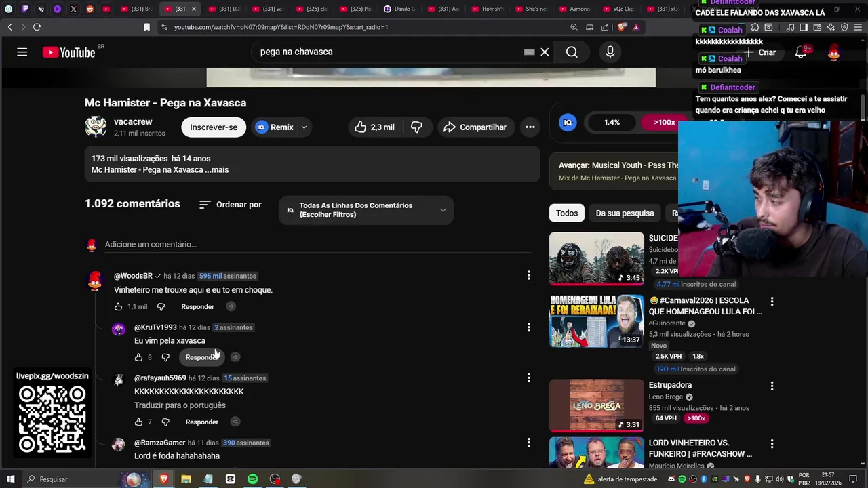Open options for the Carnaval2026 video

coord(772,301)
